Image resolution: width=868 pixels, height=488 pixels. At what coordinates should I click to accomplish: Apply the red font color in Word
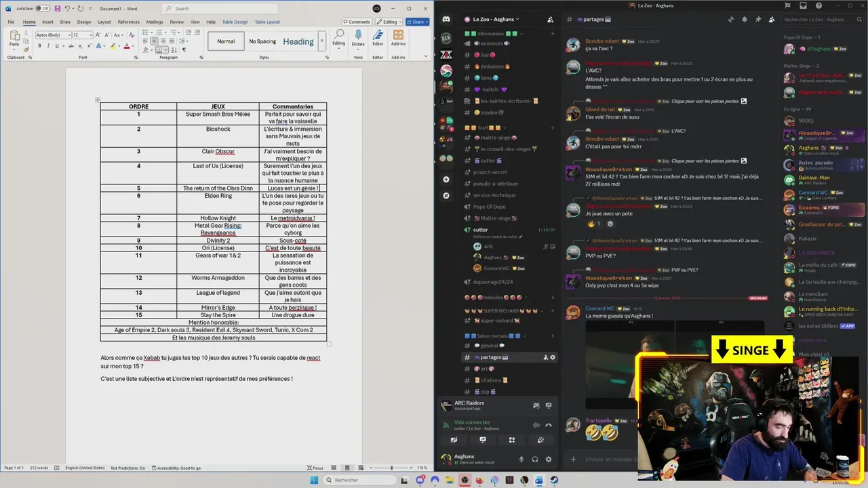tap(127, 46)
